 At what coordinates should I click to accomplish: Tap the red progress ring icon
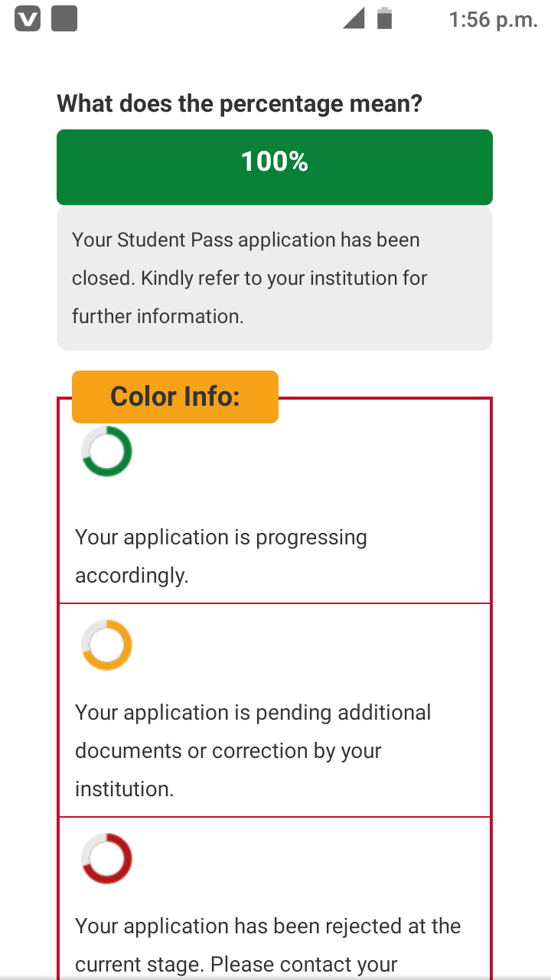click(106, 859)
